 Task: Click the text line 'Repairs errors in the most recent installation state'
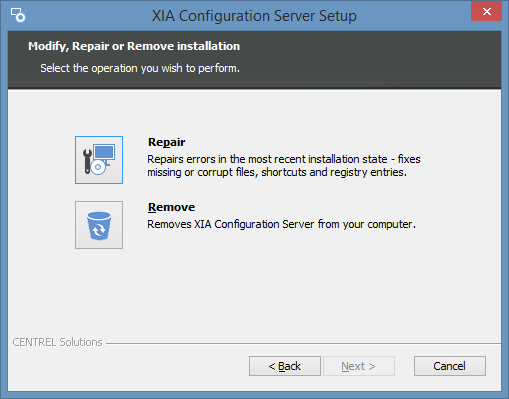267,159
